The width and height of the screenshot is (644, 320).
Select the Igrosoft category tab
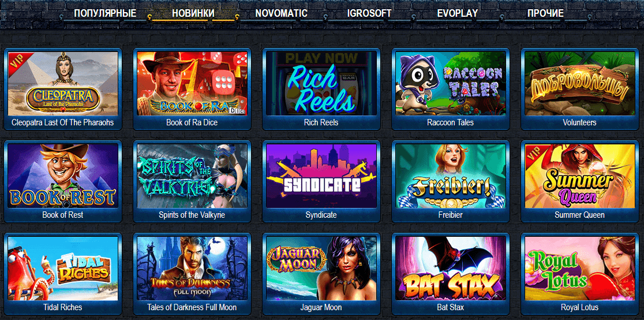[369, 13]
